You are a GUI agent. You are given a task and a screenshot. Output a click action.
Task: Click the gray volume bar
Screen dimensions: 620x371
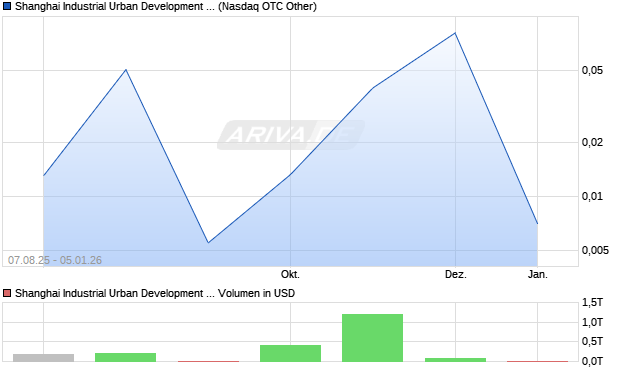click(x=43, y=358)
